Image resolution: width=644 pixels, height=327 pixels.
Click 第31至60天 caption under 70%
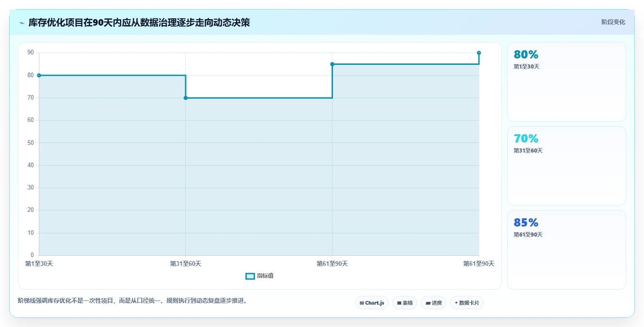[x=528, y=151]
